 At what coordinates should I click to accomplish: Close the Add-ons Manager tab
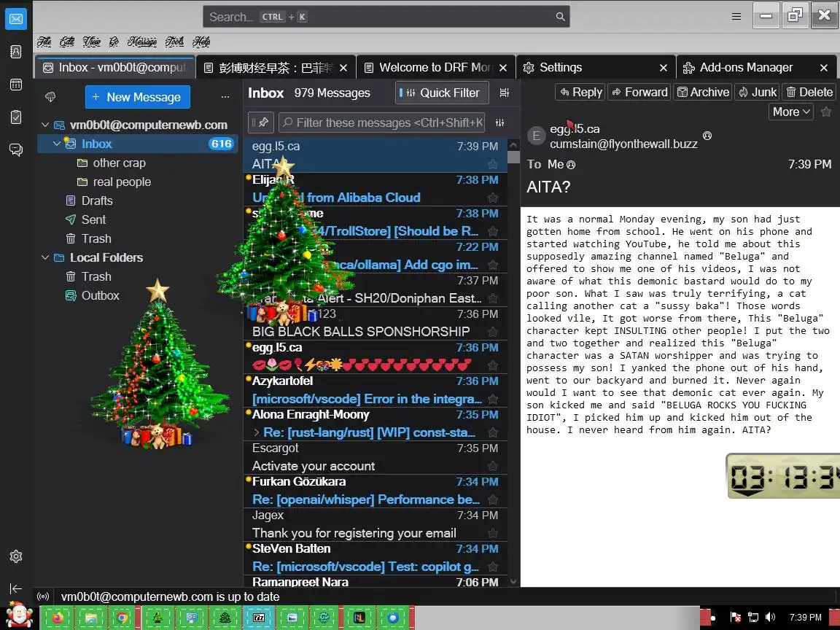pos(824,68)
